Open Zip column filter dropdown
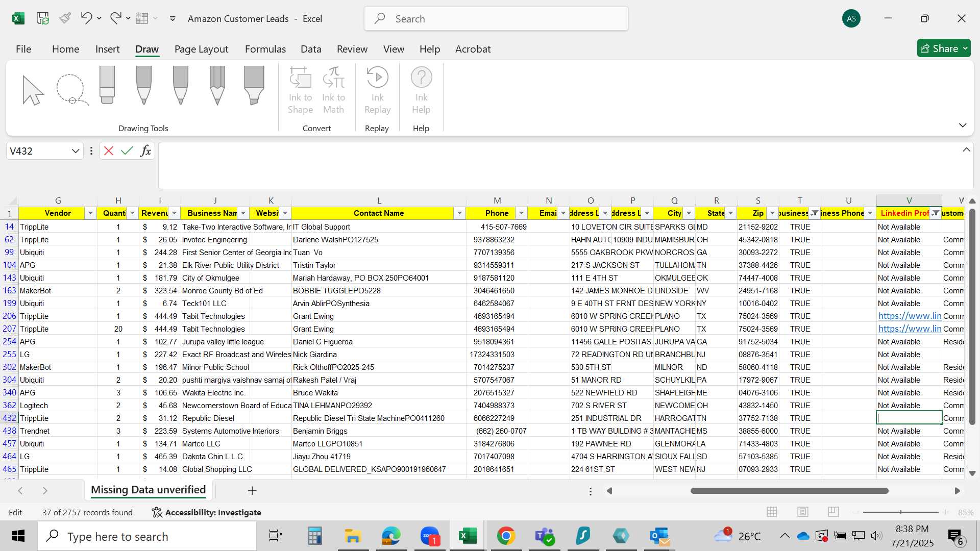This screenshot has height=551, width=980. [x=772, y=213]
